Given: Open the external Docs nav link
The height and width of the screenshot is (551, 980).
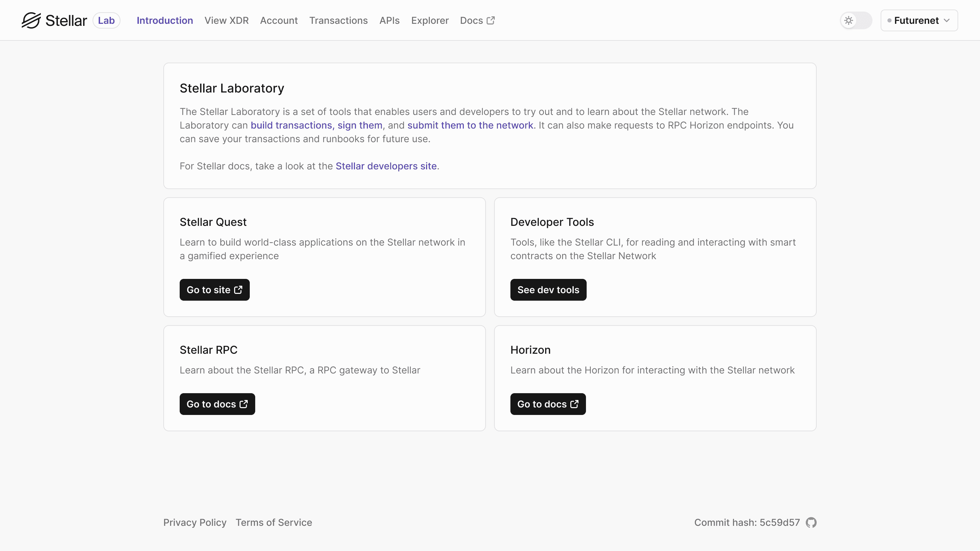Looking at the screenshot, I should (477, 20).
